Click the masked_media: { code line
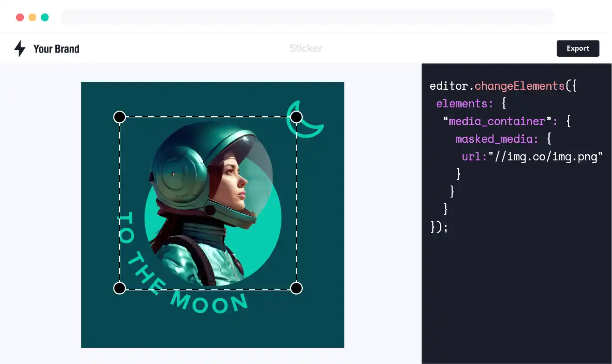The width and height of the screenshot is (612, 364). pyautogui.click(x=503, y=139)
